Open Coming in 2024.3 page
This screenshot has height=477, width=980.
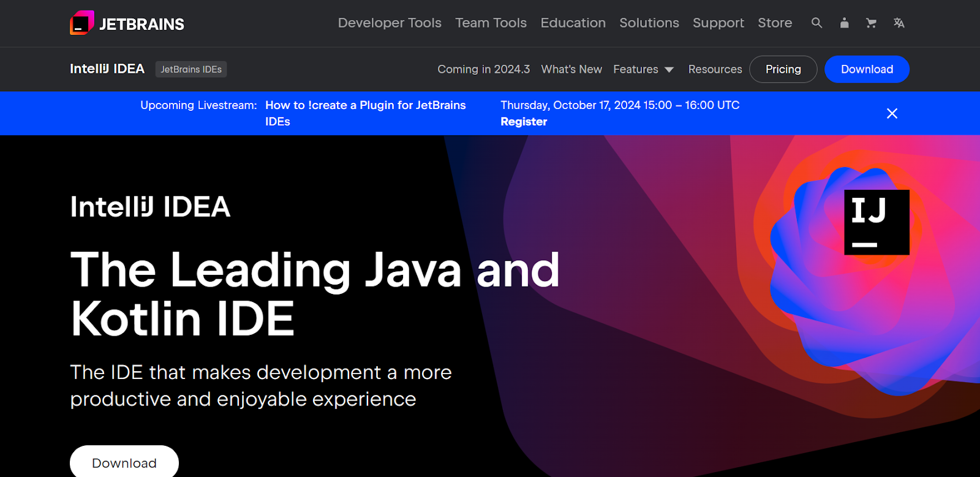483,69
